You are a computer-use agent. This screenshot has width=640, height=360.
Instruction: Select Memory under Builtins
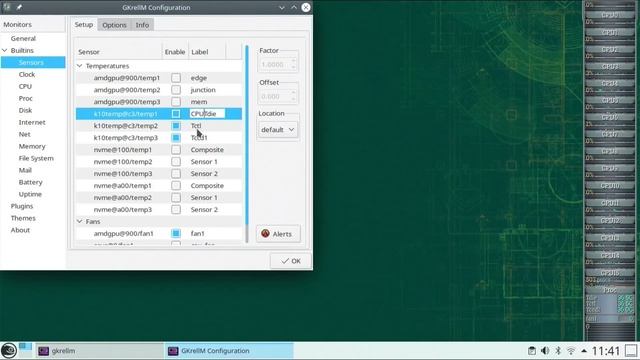[32, 146]
